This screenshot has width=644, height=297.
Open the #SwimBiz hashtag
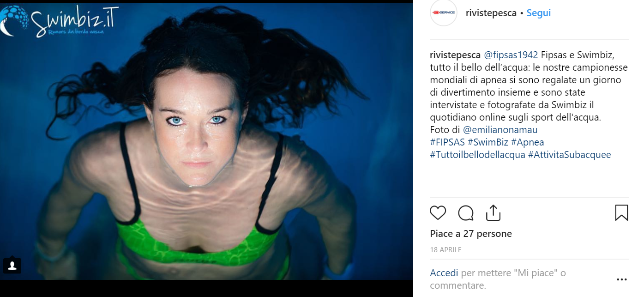(488, 142)
